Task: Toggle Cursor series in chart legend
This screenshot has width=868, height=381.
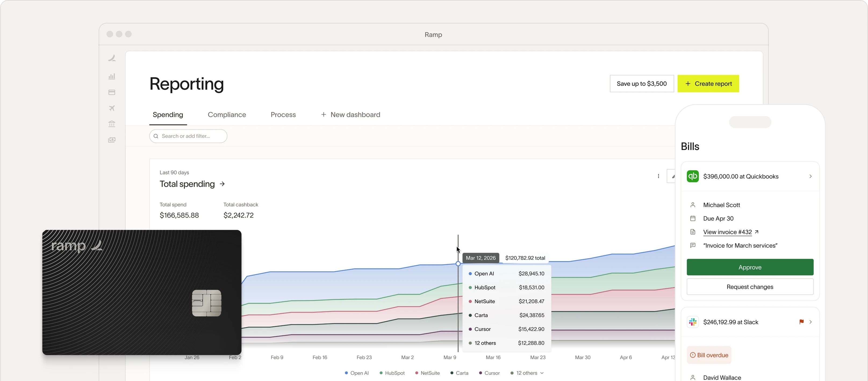Action: pyautogui.click(x=489, y=373)
